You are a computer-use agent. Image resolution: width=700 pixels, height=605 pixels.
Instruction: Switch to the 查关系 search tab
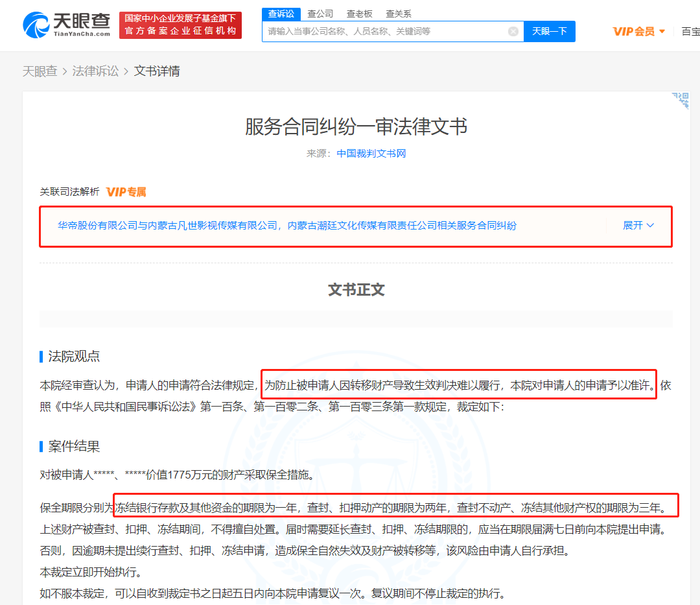pos(398,14)
